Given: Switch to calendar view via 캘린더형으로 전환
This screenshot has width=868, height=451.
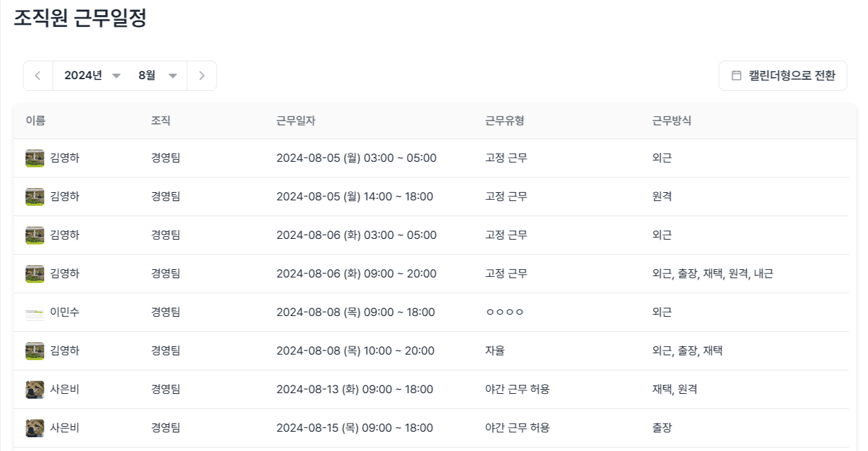Looking at the screenshot, I should pos(783,76).
